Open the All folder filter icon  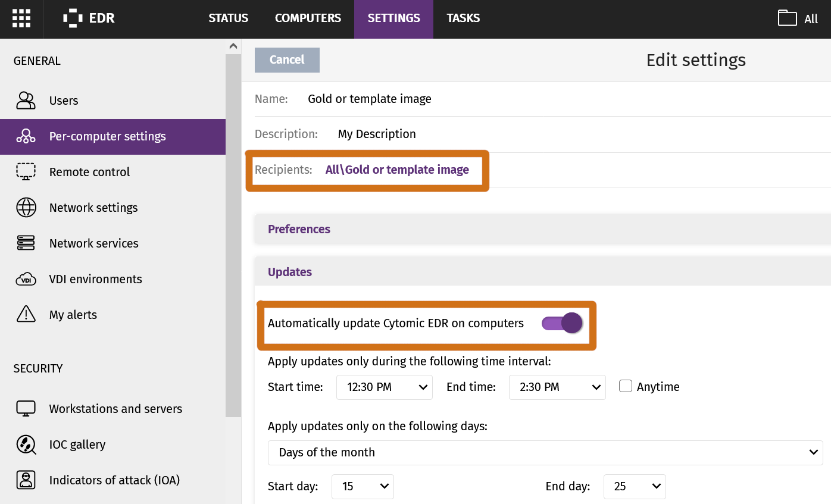point(787,18)
